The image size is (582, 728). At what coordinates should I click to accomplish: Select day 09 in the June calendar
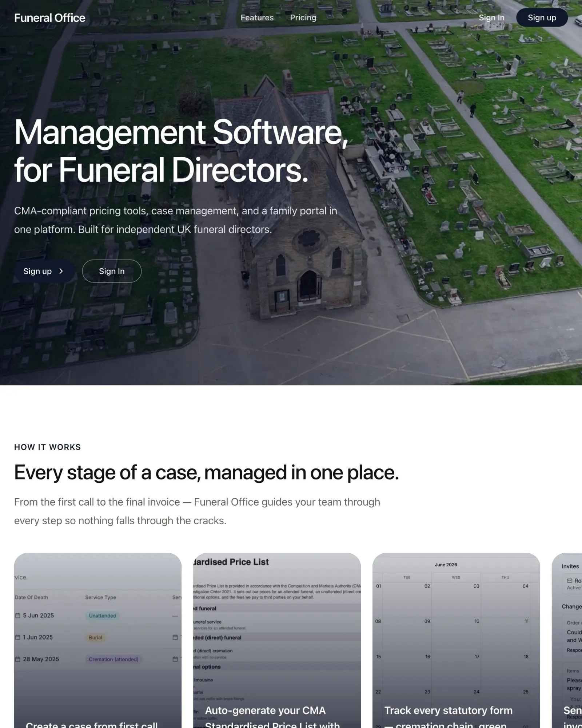[x=427, y=621]
